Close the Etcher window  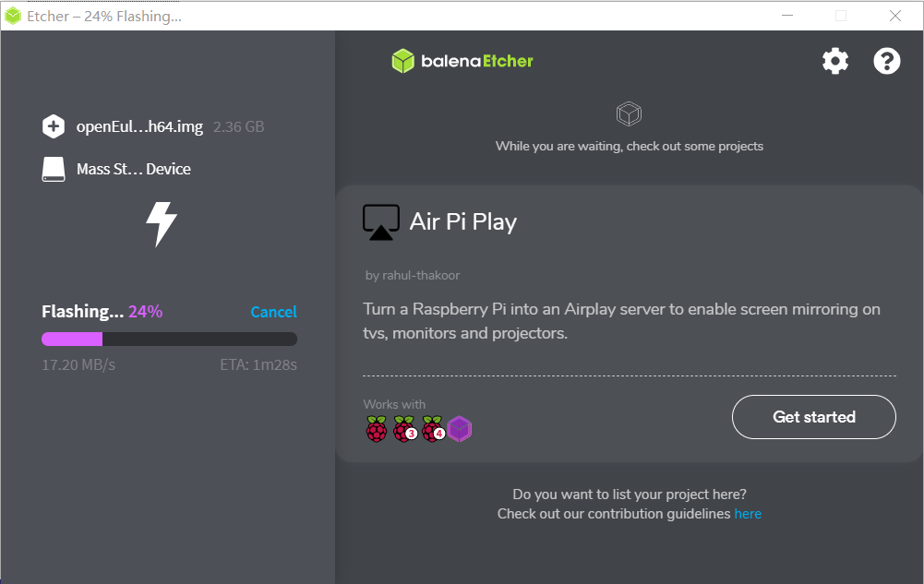point(895,16)
